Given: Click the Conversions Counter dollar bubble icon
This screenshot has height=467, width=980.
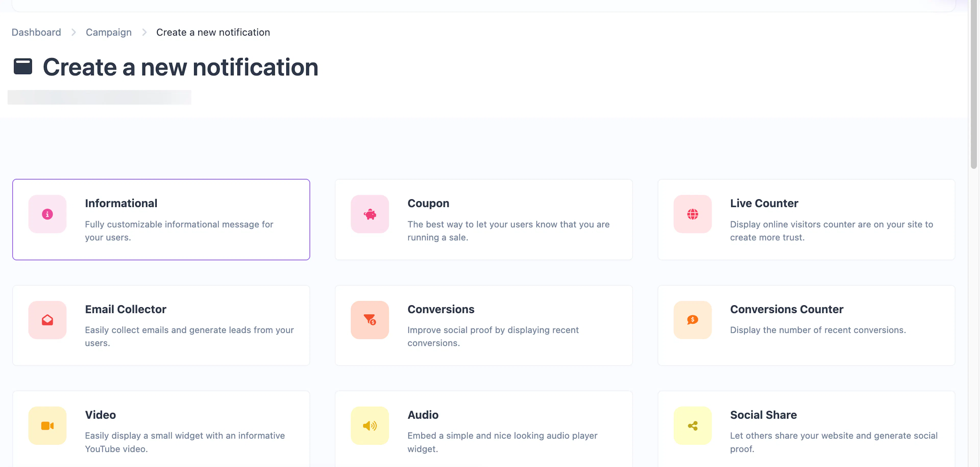Looking at the screenshot, I should tap(692, 320).
